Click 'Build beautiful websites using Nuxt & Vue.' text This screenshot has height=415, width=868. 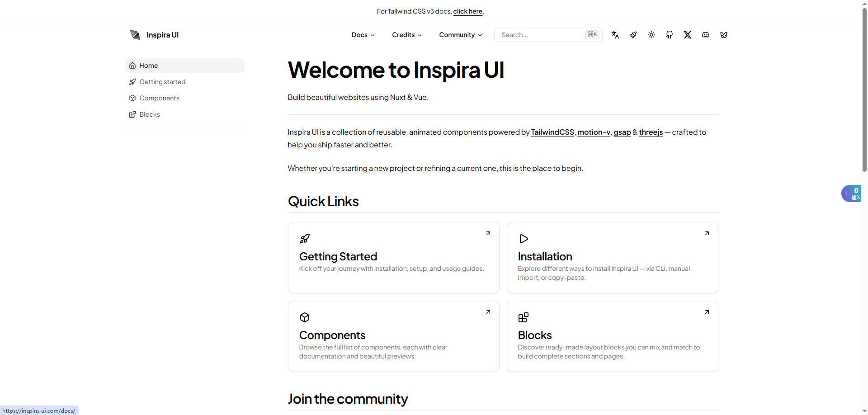coord(358,97)
